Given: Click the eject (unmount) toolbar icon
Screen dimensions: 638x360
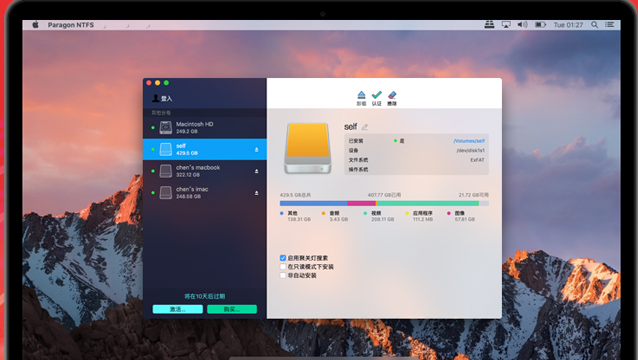Looking at the screenshot, I should [361, 95].
